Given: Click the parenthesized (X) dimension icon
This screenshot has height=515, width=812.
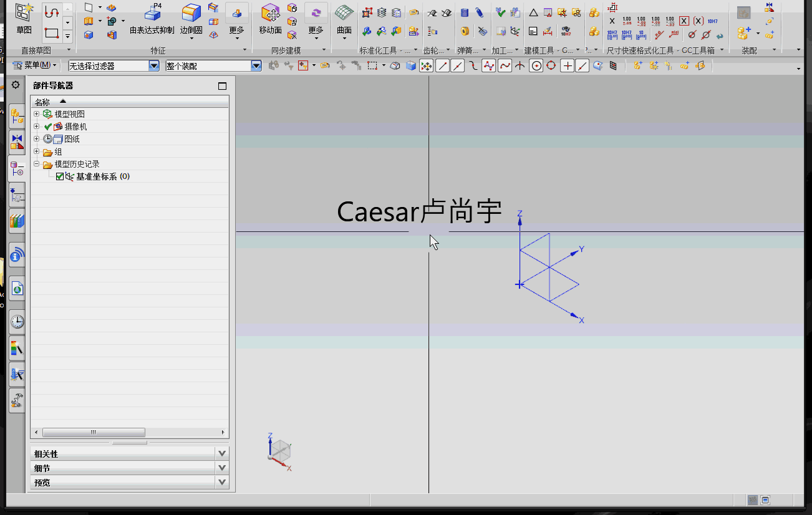Looking at the screenshot, I should [x=698, y=21].
